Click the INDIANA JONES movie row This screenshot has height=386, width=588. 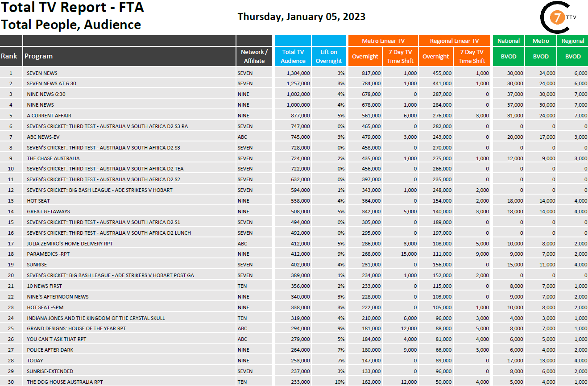click(x=294, y=318)
